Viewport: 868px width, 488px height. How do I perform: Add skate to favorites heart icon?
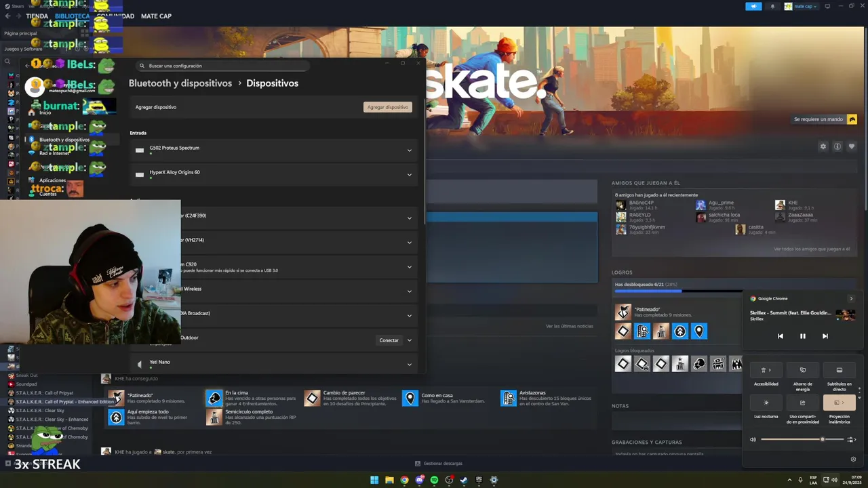click(x=852, y=146)
